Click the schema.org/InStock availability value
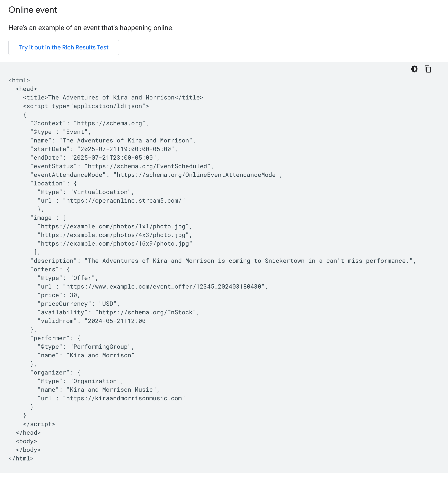The image size is (448, 480). (x=146, y=312)
